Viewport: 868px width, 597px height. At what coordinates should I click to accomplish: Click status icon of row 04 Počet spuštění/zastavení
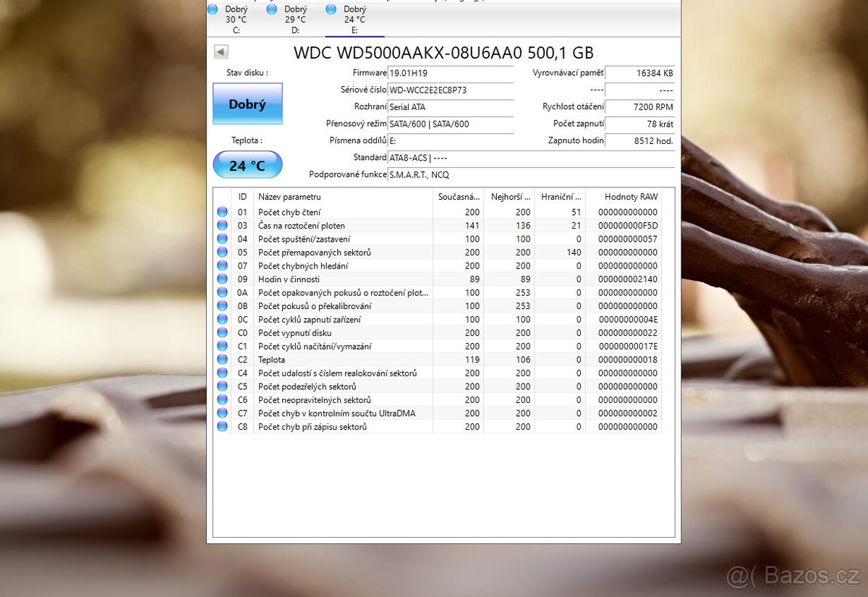[x=222, y=239]
